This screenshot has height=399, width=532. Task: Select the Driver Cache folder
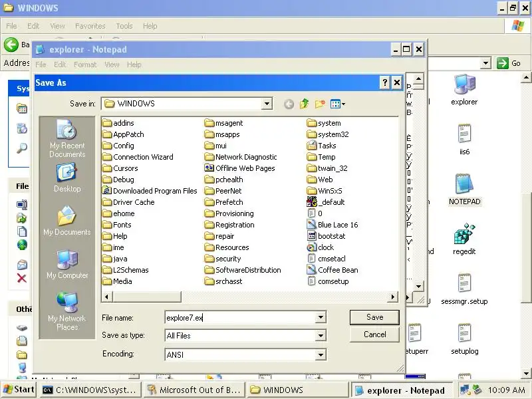click(x=128, y=202)
